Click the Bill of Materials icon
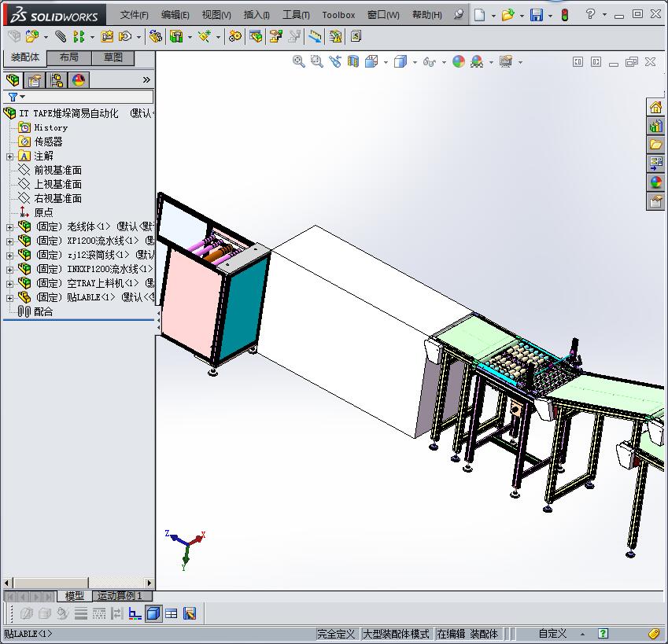668x644 pixels. point(256,37)
